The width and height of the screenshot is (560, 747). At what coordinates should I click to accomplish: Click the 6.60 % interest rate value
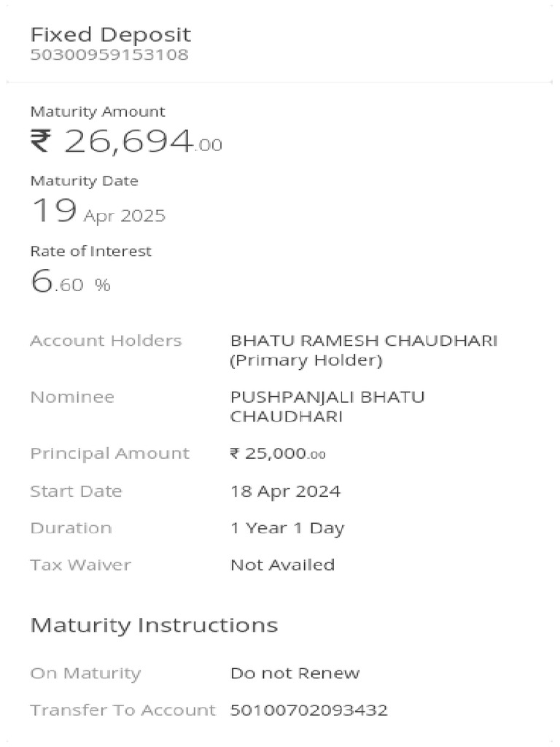(x=70, y=282)
